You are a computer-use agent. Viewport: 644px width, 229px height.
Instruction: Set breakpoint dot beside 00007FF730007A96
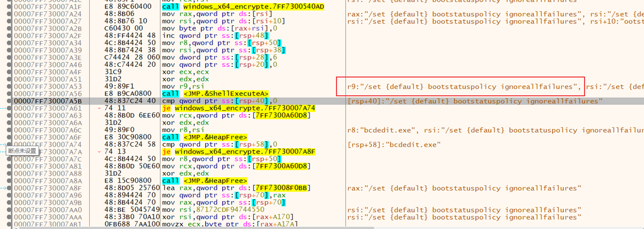coord(10,195)
